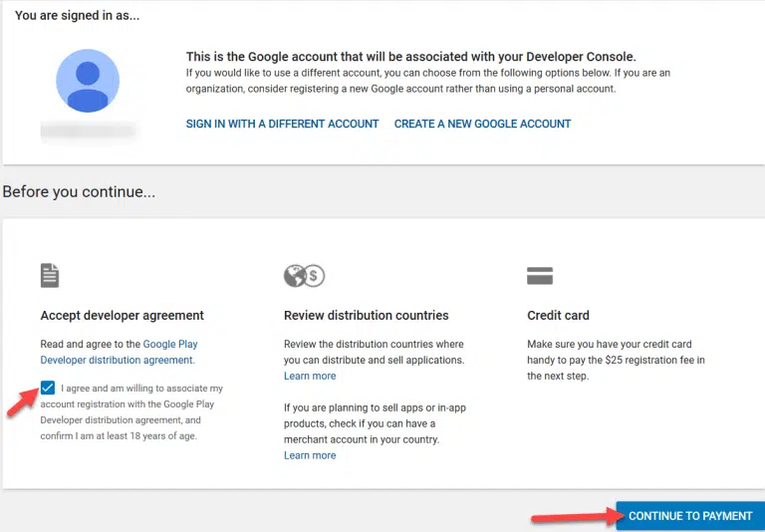Click the 'I agree and am willing' consent text
The width and height of the screenshot is (765, 532).
click(131, 411)
